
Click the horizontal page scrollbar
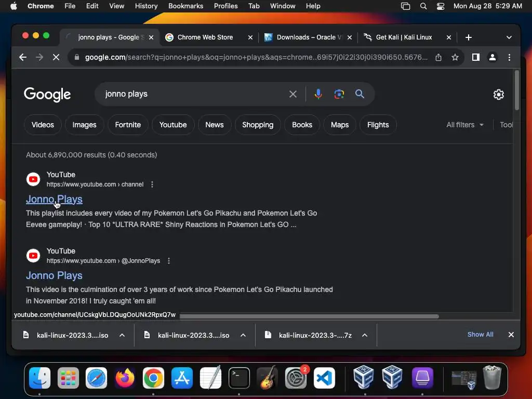point(309,316)
